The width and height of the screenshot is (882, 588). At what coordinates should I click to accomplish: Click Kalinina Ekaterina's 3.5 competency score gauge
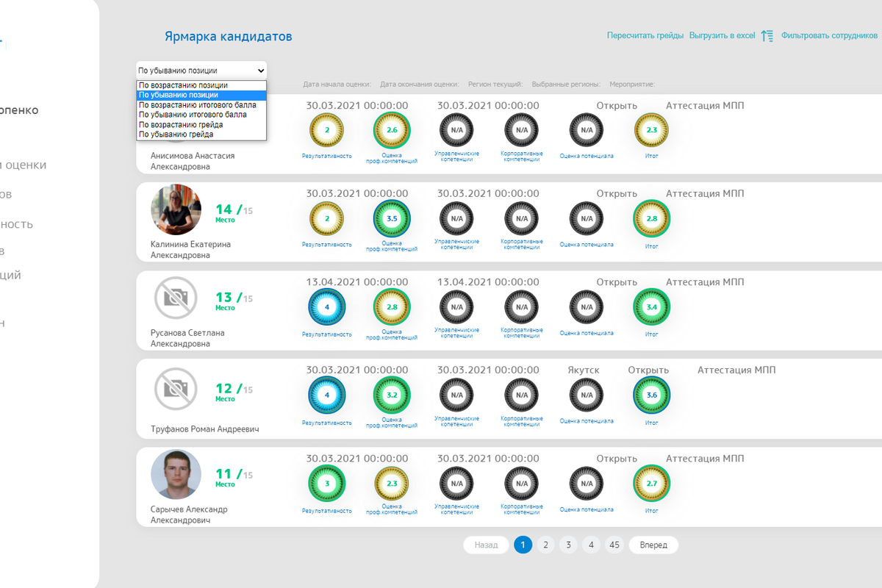[392, 218]
